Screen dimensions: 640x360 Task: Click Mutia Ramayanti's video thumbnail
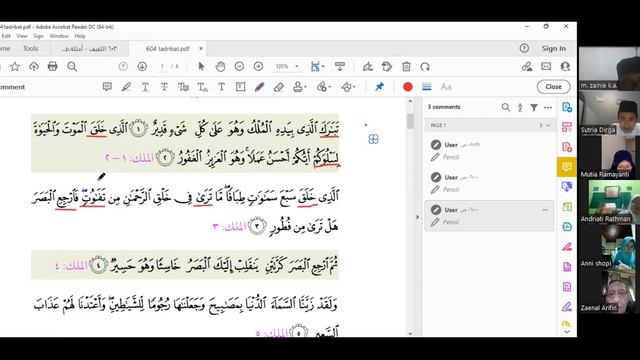click(x=609, y=158)
